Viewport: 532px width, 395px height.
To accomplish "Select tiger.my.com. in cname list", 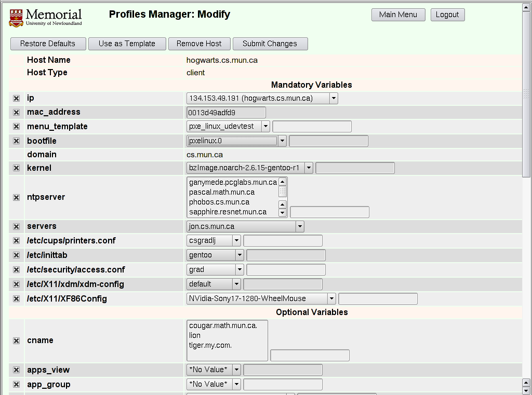I will point(227,346).
